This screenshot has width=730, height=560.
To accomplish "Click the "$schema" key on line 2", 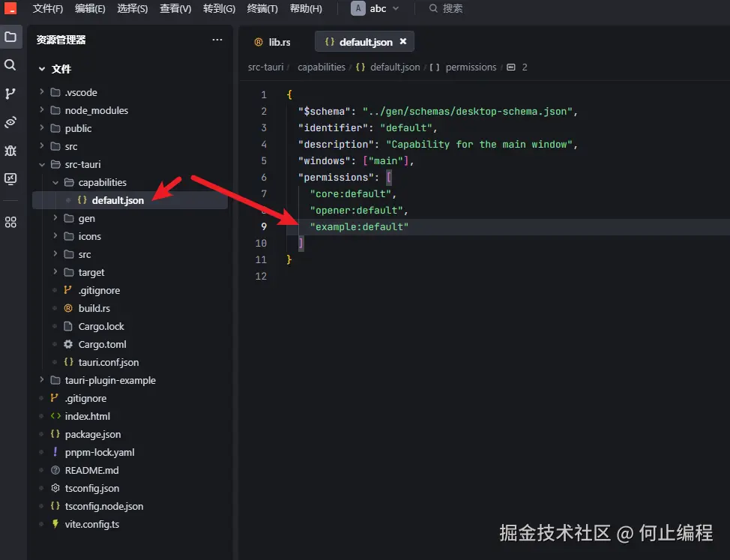I will [324, 111].
